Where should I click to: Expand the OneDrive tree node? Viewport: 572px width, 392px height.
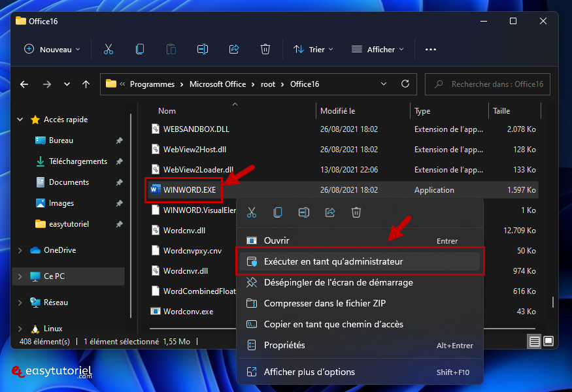20,250
